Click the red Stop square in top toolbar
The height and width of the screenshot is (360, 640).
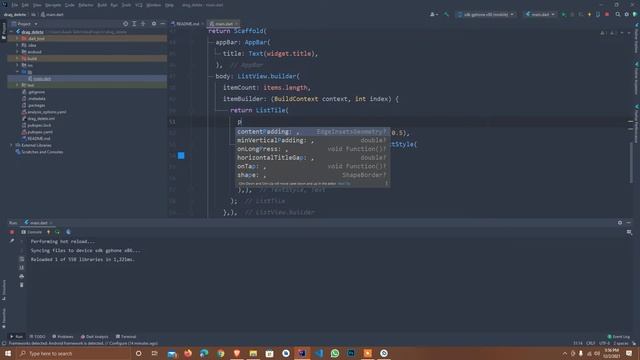pyautogui.click(x=607, y=14)
